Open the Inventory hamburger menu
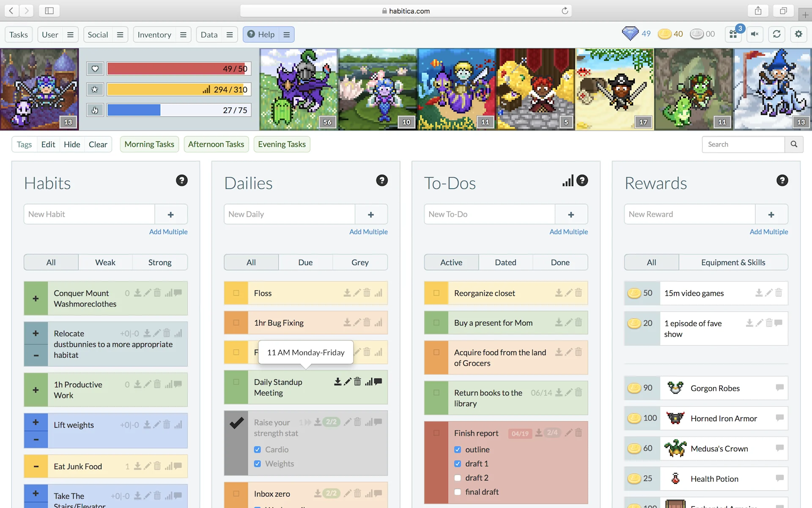Viewport: 812px width, 508px height. [x=183, y=35]
